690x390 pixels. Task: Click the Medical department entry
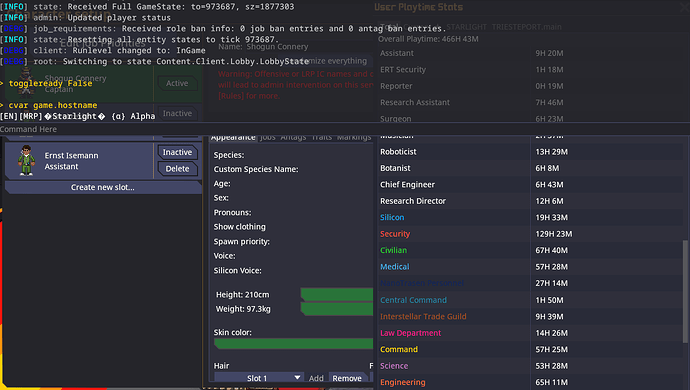pyautogui.click(x=394, y=267)
